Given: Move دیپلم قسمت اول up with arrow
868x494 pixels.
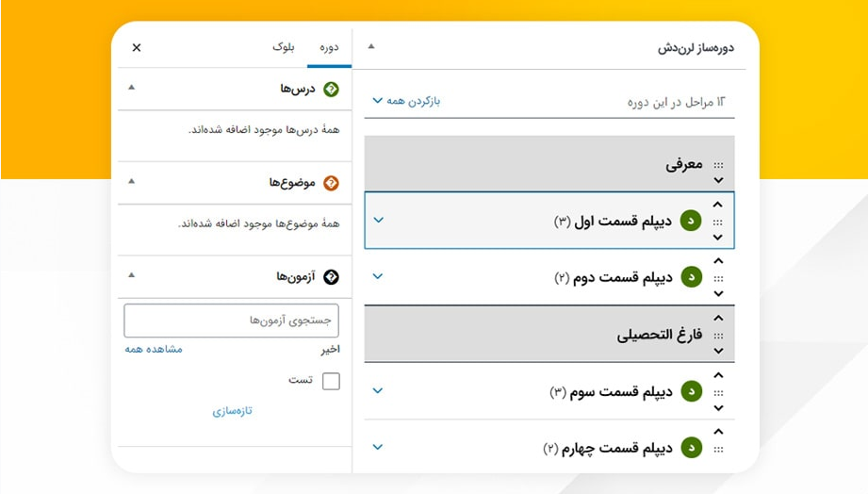Looking at the screenshot, I should (x=718, y=205).
